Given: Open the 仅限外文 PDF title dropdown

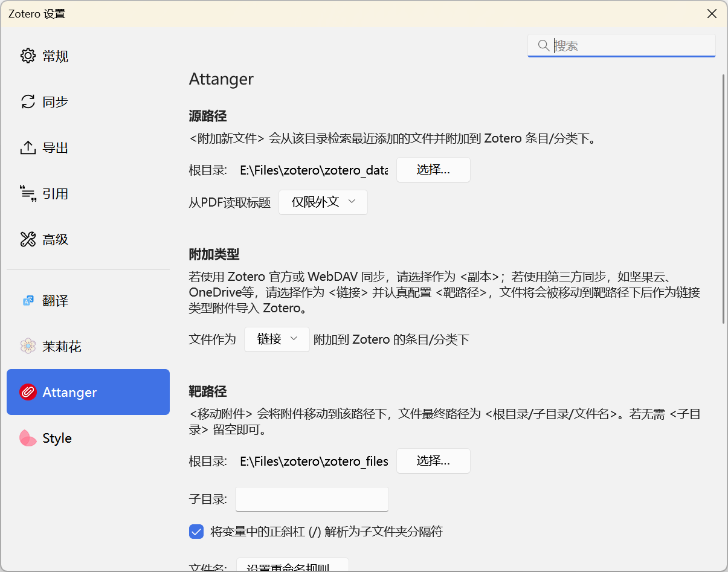Looking at the screenshot, I should (x=323, y=202).
